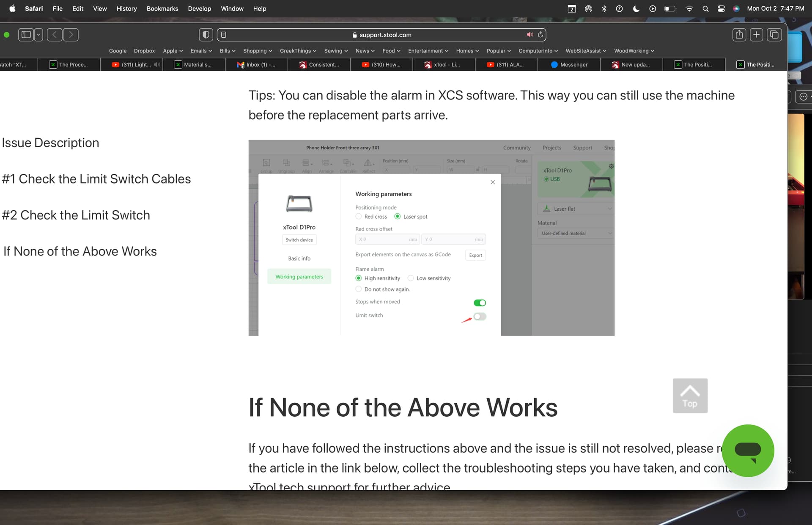Switch to the New upda... tab
The height and width of the screenshot is (525, 812).
pos(631,65)
